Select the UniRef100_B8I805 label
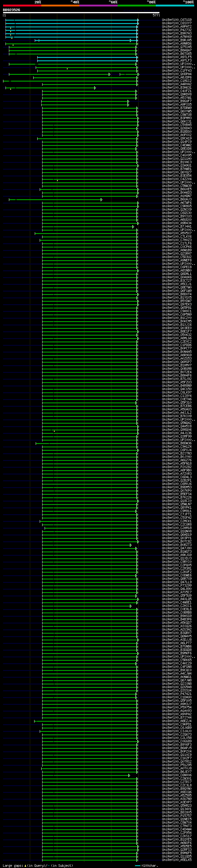This screenshot has height=868, width=197. click(x=177, y=812)
